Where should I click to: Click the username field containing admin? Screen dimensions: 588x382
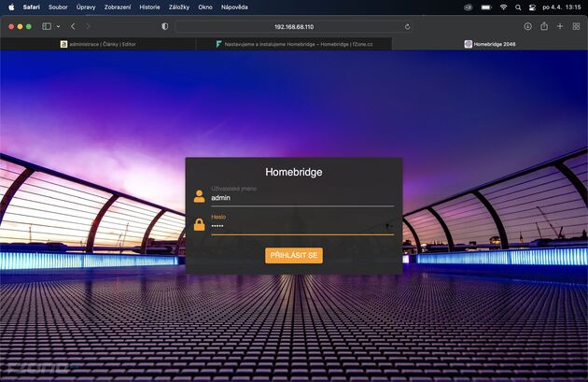(x=299, y=197)
